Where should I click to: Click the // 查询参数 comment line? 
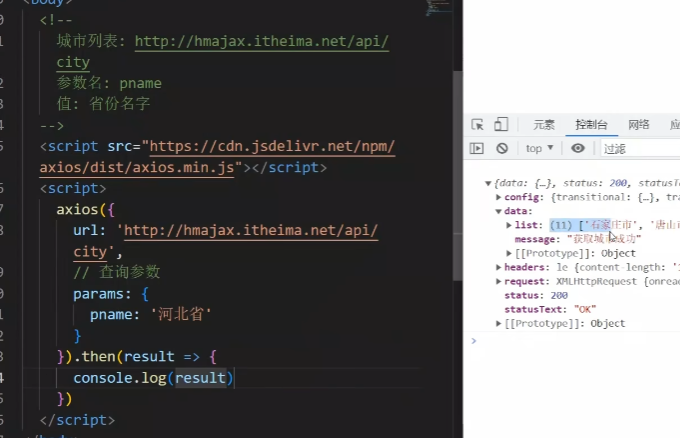click(x=117, y=272)
